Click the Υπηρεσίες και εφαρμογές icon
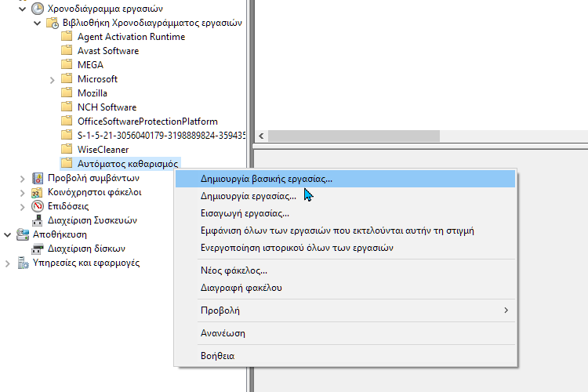The height and width of the screenshot is (392, 588). point(23,263)
